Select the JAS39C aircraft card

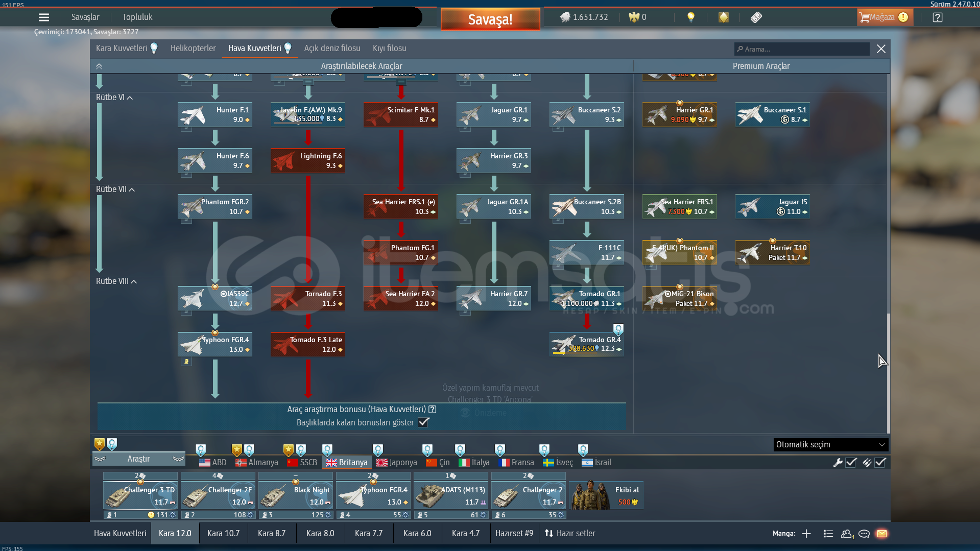(215, 298)
